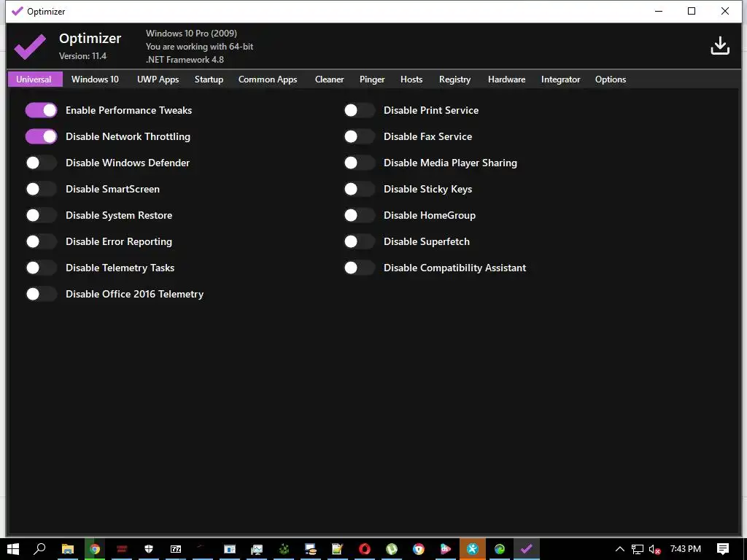
Task: Switch to the Windows 10 tab
Action: click(95, 79)
